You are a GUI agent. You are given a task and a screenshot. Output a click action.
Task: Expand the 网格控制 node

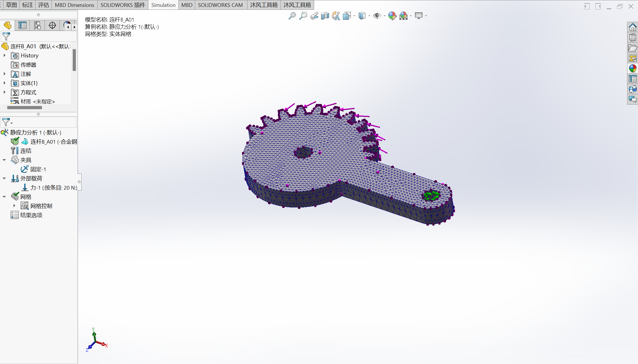[x=14, y=206]
